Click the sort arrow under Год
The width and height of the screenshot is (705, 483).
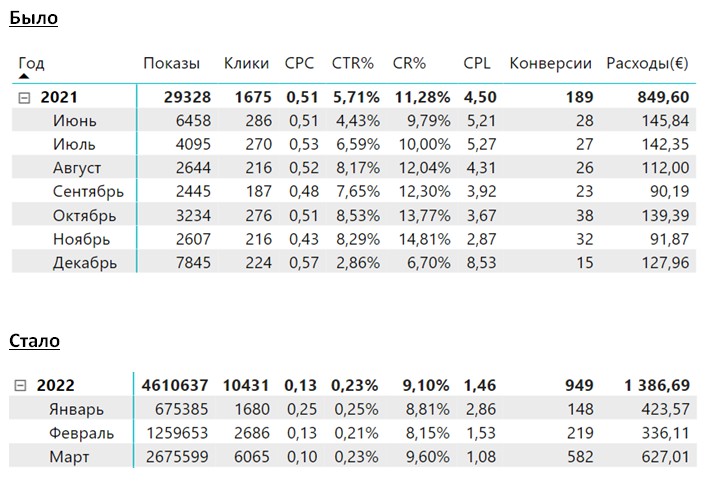coord(24,75)
